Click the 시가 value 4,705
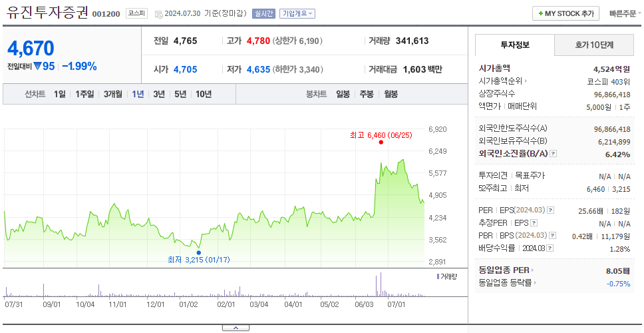 [185, 69]
